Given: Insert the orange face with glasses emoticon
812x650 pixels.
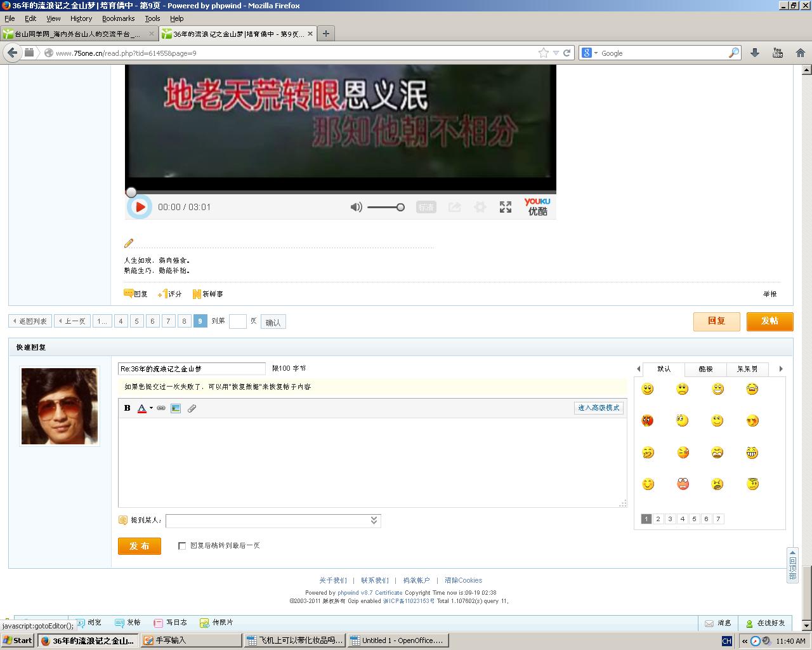Looking at the screenshot, I should [x=683, y=484].
